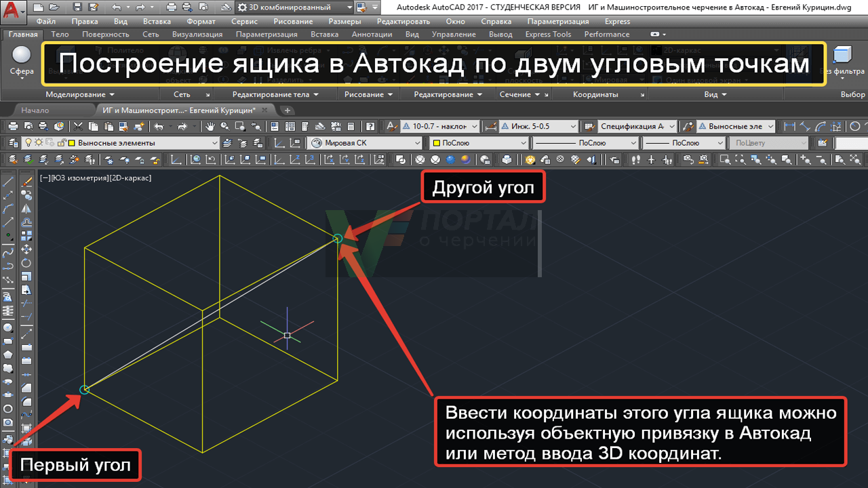Open the text style dropdown 10-0.7
Screen dimensions: 868x488
(x=440, y=126)
